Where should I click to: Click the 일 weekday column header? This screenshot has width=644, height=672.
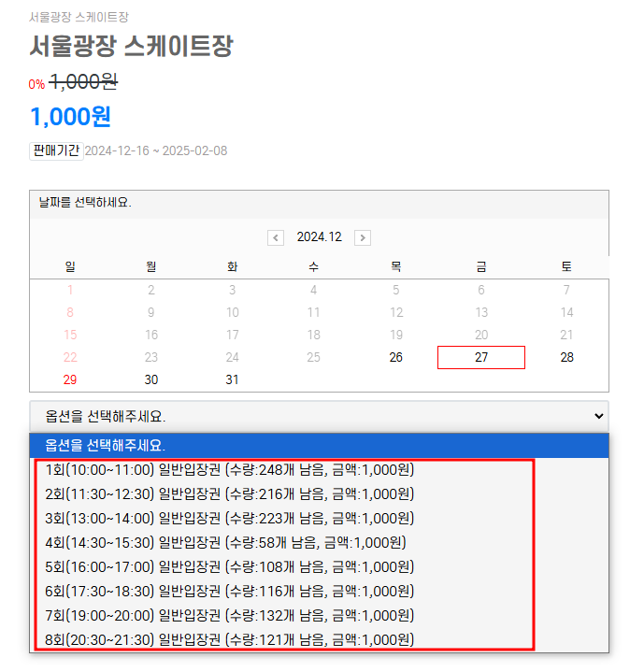70,266
